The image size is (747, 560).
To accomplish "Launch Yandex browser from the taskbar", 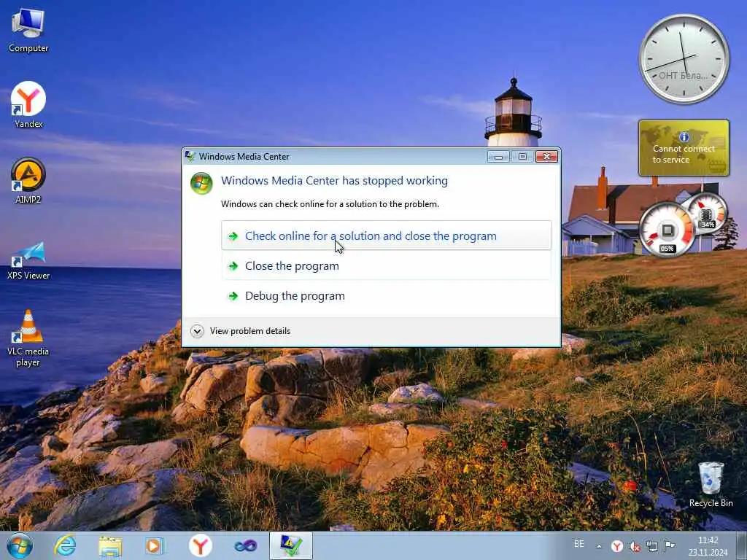I will click(x=200, y=545).
